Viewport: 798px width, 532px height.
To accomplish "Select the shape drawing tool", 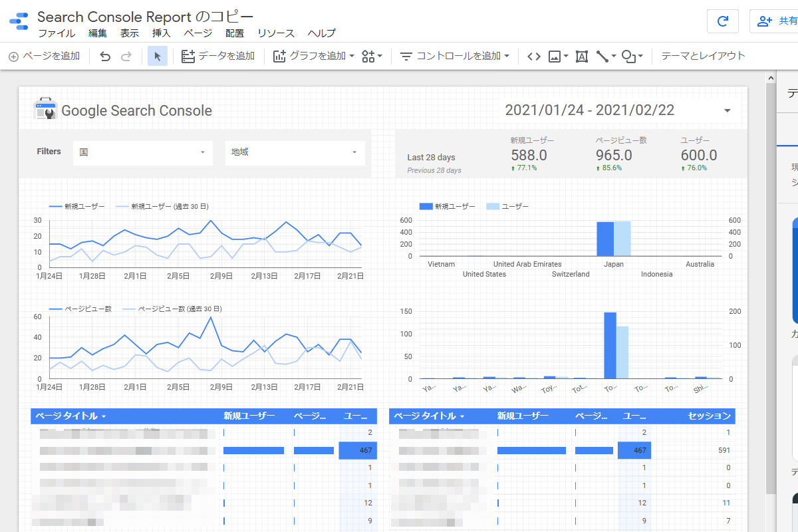I will click(x=632, y=57).
